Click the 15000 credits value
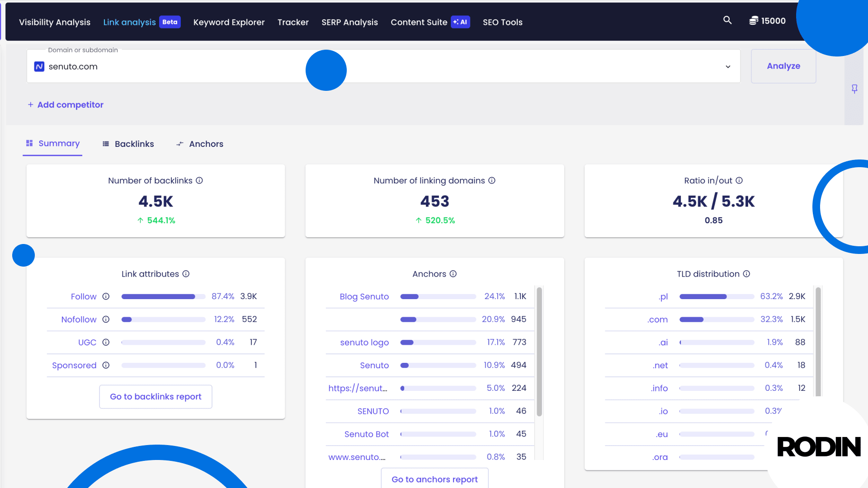This screenshot has width=868, height=488. [x=774, y=21]
